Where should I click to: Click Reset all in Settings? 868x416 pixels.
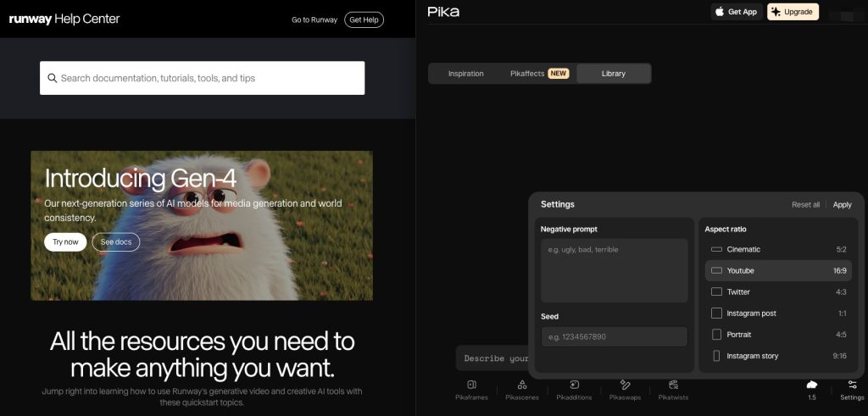805,205
